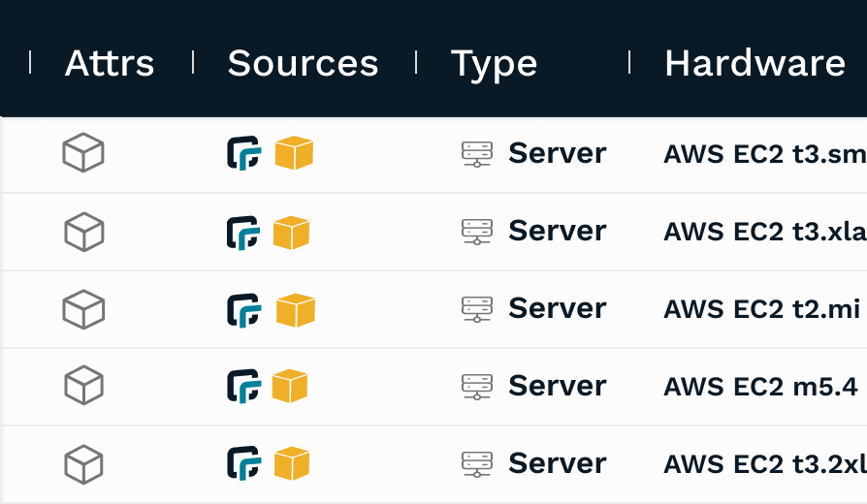
Task: Open the attributes cube for the t3.xla server
Action: point(84,232)
